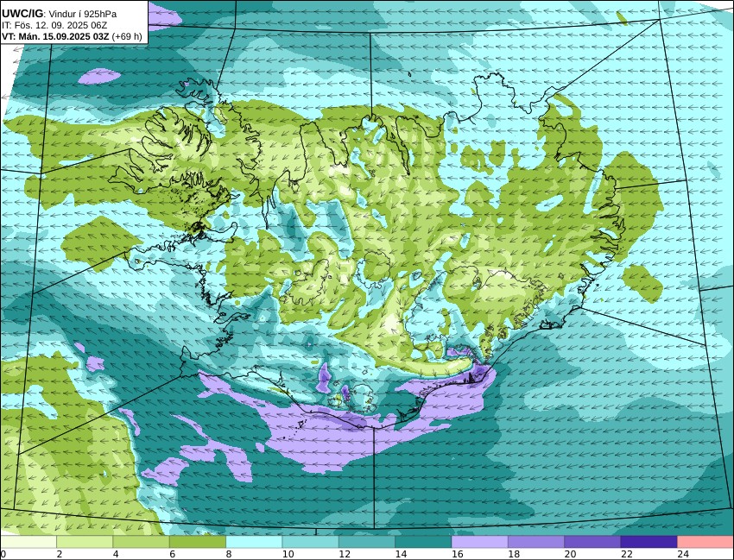Click the legend tick label '0'
The height and width of the screenshot is (560, 734).
(3, 554)
